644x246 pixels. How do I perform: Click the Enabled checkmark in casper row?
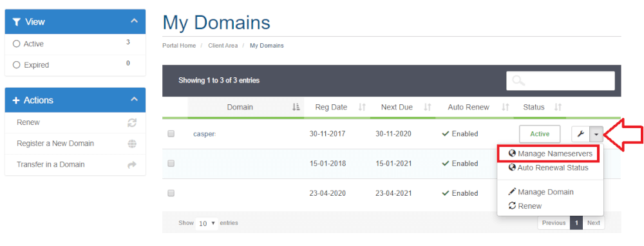pos(445,133)
